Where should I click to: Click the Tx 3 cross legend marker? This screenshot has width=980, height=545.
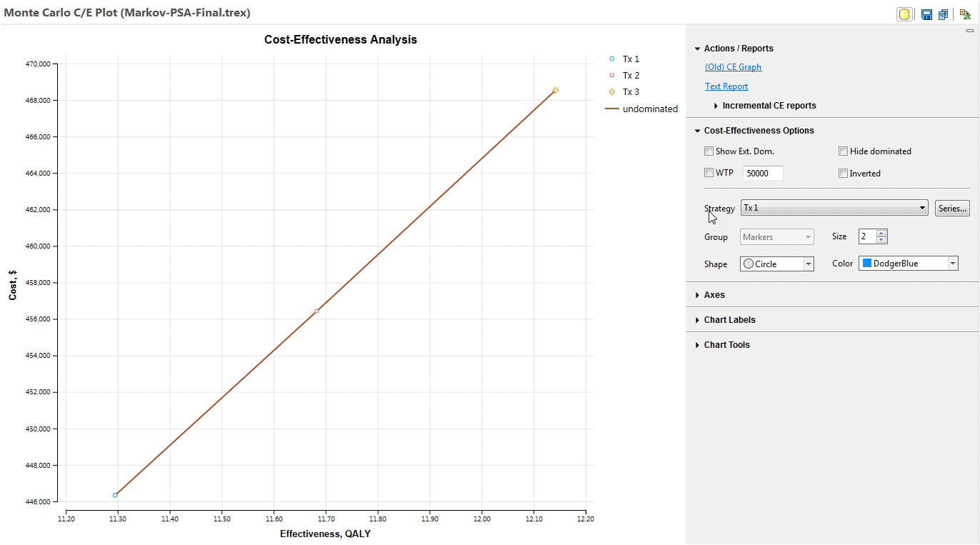tap(612, 91)
